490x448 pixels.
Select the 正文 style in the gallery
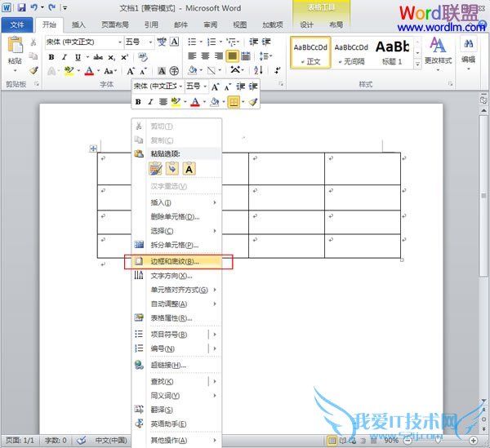tap(310, 52)
